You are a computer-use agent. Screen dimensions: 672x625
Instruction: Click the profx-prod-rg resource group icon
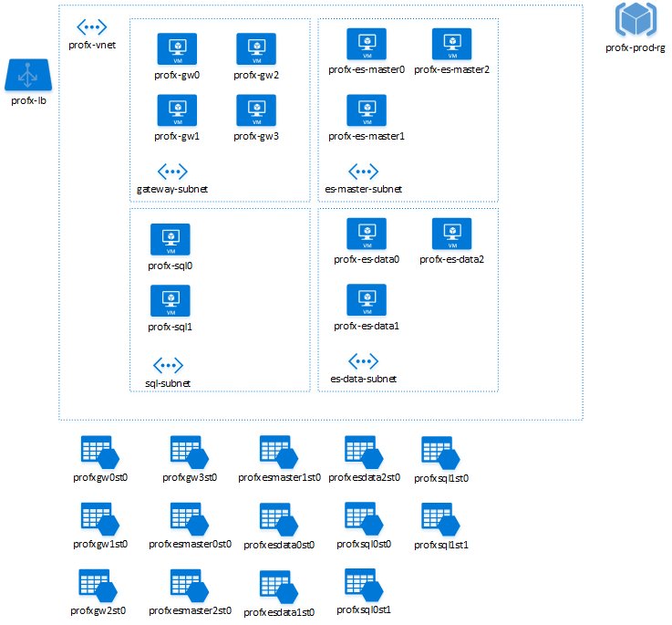pos(636,19)
